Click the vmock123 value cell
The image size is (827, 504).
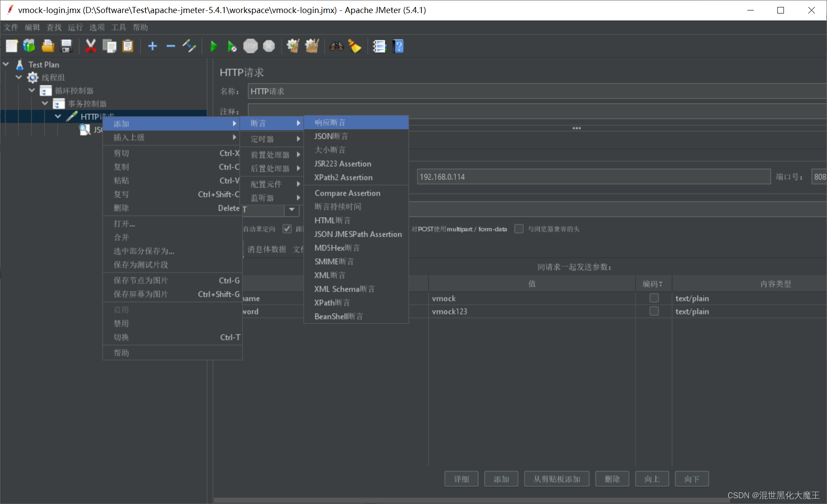(532, 311)
